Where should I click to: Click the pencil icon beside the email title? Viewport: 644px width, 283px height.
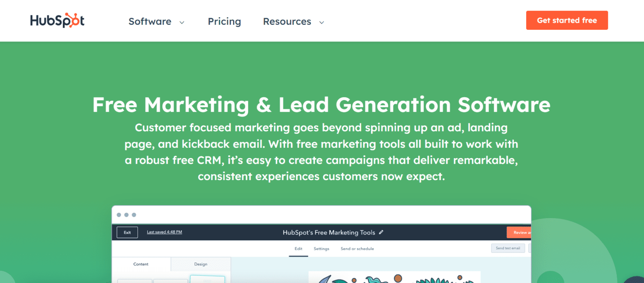[381, 232]
